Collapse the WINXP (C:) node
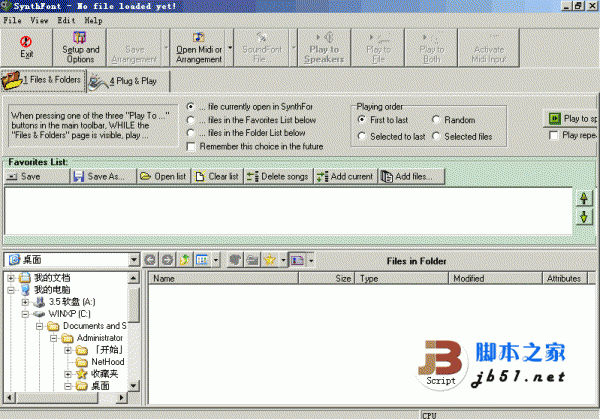600x419 pixels. tap(25, 314)
